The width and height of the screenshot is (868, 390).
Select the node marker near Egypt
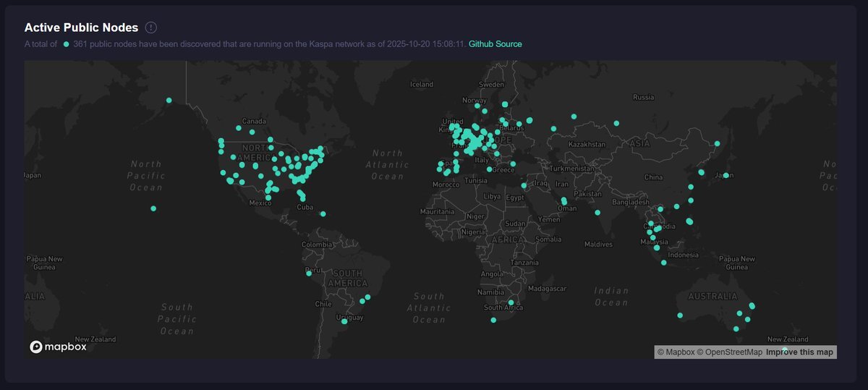click(x=524, y=186)
